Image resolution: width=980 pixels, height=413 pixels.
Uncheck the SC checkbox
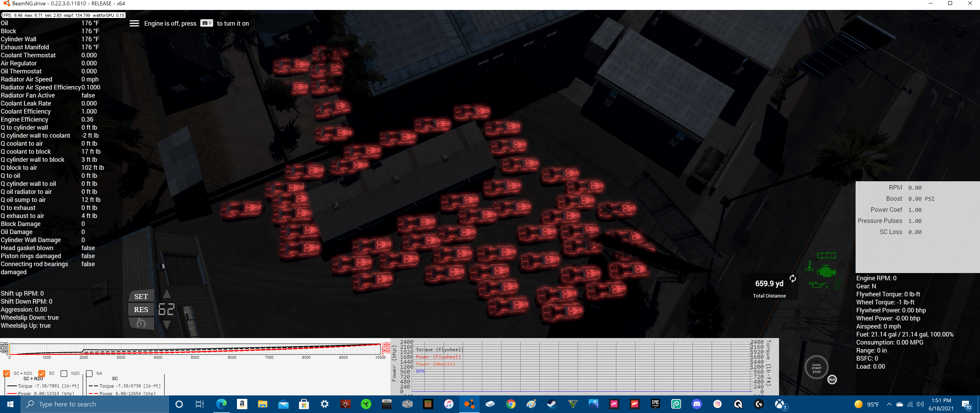pyautogui.click(x=42, y=374)
